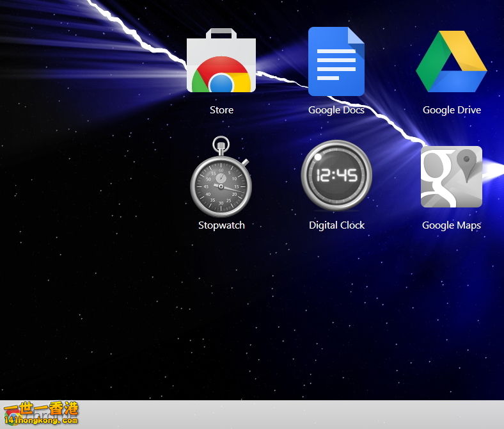
Task: Click the "Store" text label
Action: pos(221,110)
